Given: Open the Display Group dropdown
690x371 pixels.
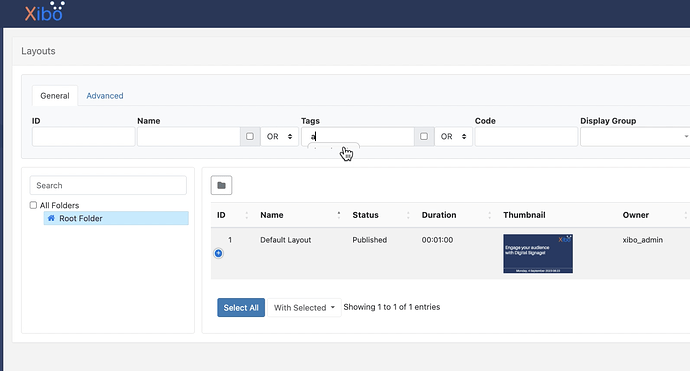Looking at the screenshot, I should pyautogui.click(x=635, y=136).
